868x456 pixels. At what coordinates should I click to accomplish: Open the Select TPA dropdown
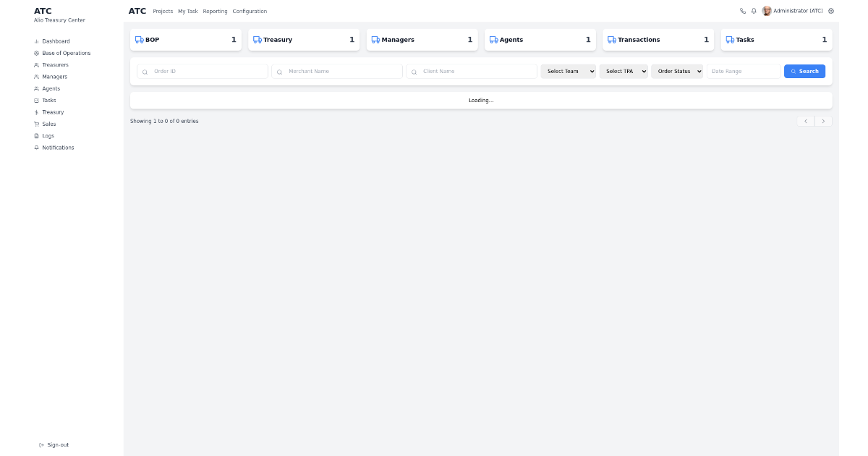tap(624, 71)
